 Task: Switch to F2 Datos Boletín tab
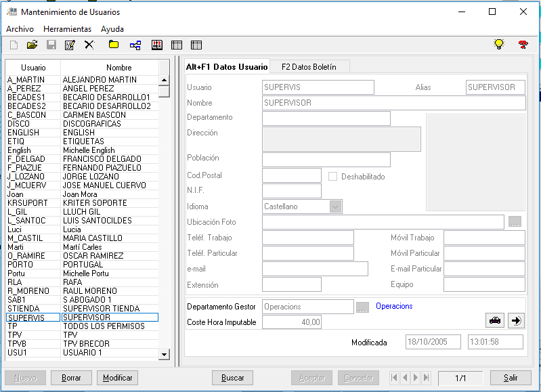point(310,66)
